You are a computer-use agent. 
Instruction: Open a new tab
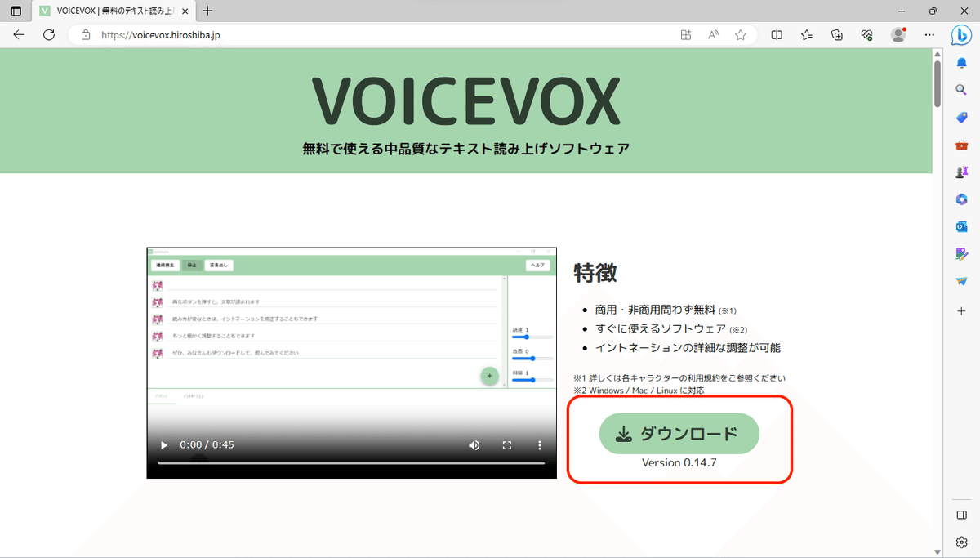pos(208,11)
